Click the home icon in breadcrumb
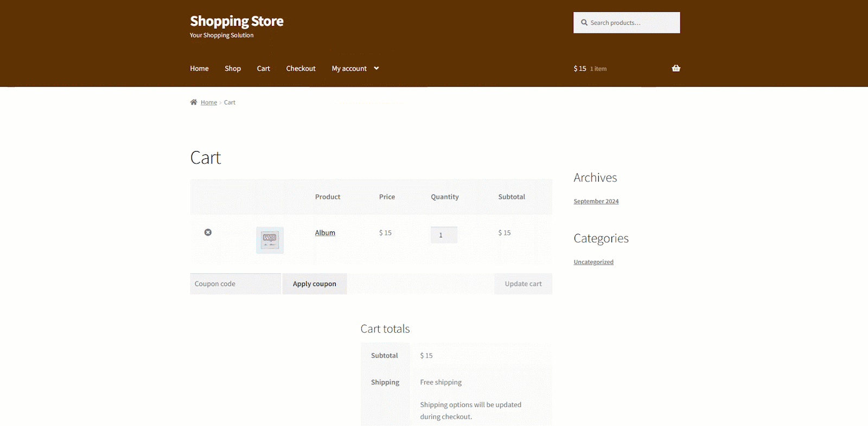This screenshot has width=868, height=426. (194, 102)
